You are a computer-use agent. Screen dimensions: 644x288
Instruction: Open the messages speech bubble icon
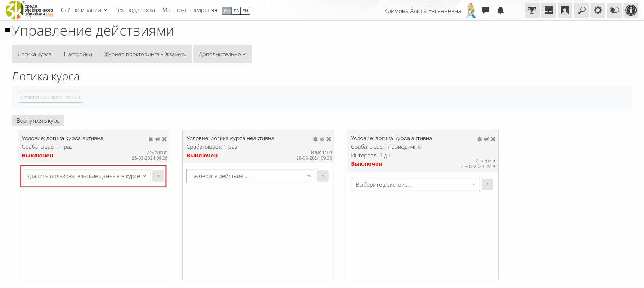pos(486,10)
